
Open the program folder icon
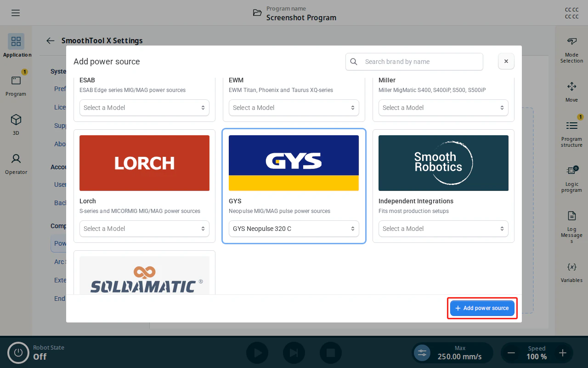pos(257,13)
